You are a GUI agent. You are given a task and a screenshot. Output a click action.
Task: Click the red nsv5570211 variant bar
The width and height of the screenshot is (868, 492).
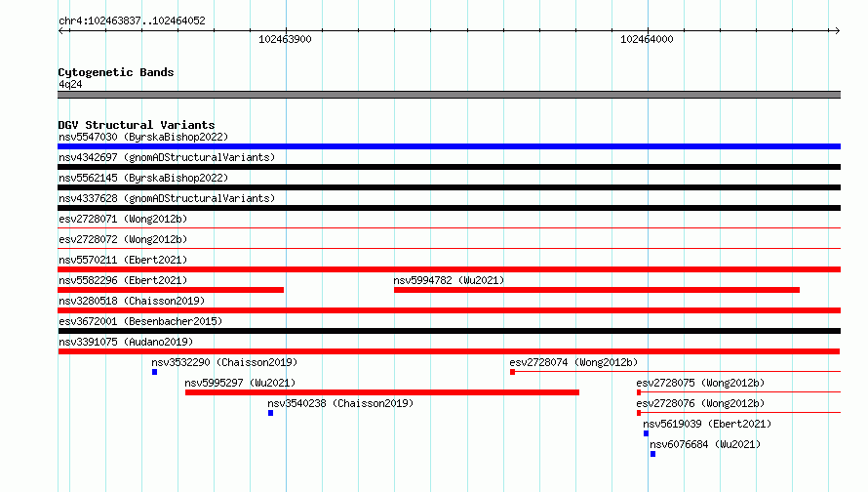coord(449,269)
